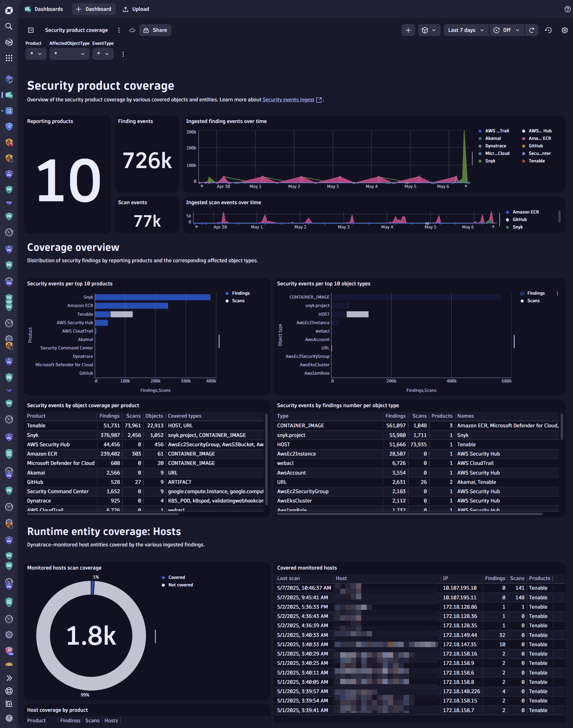Click the 1.8k donut chart center
This screenshot has width=573, height=728.
pos(91,635)
